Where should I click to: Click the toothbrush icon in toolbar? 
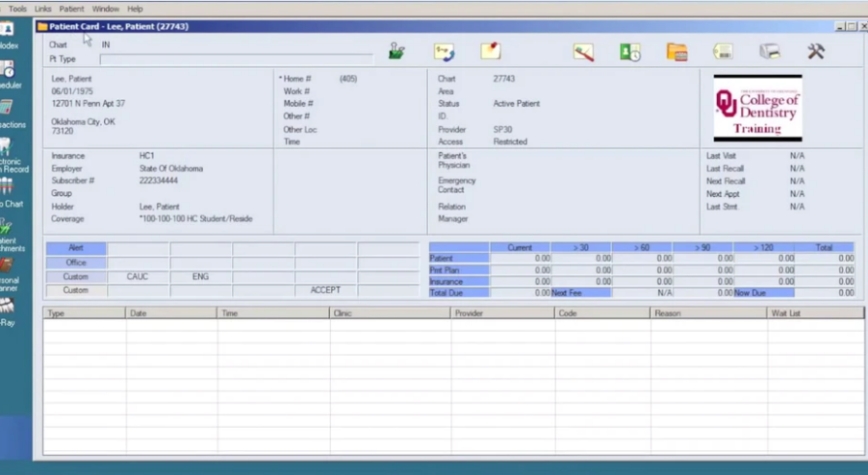pos(583,53)
